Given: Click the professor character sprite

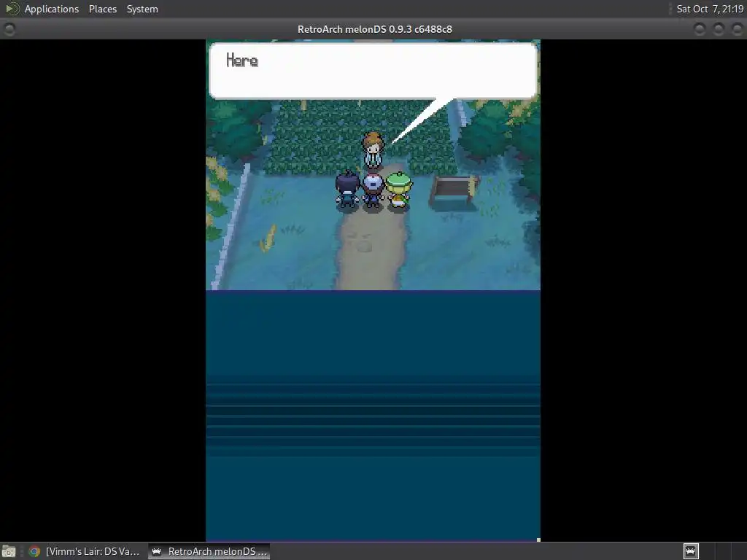Looking at the screenshot, I should (373, 150).
